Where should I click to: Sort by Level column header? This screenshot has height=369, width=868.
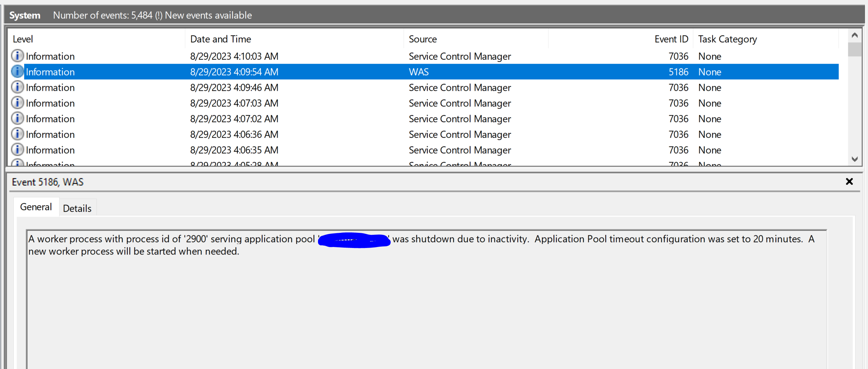point(23,39)
